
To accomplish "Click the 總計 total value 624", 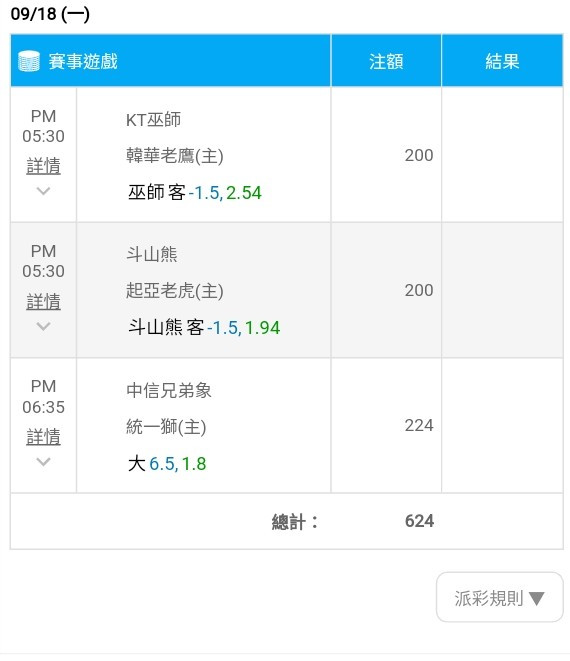I will [419, 521].
